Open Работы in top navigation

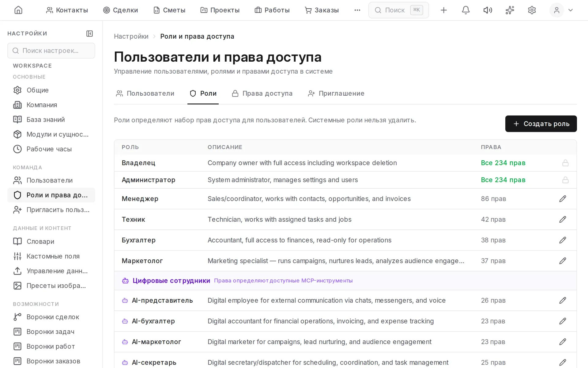pyautogui.click(x=272, y=10)
